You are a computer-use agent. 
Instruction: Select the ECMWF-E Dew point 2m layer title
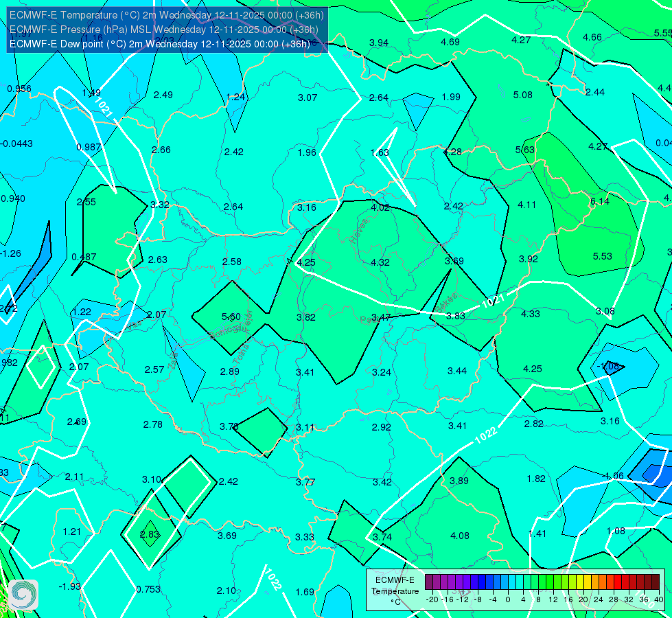pos(159,44)
